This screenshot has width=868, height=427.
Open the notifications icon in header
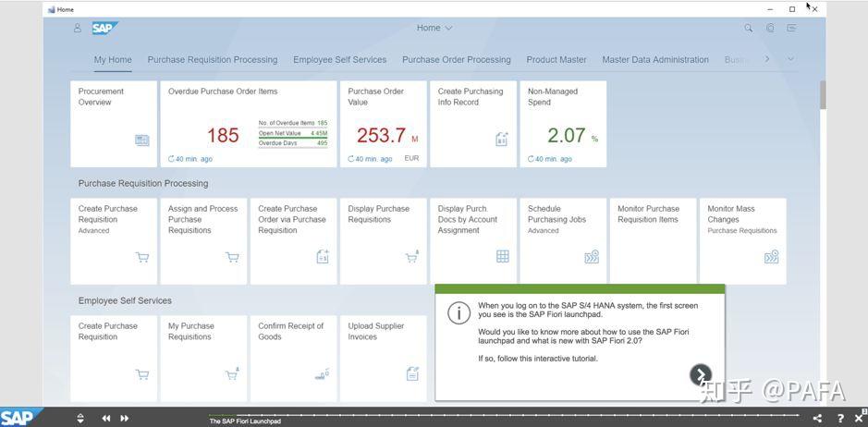tap(791, 28)
